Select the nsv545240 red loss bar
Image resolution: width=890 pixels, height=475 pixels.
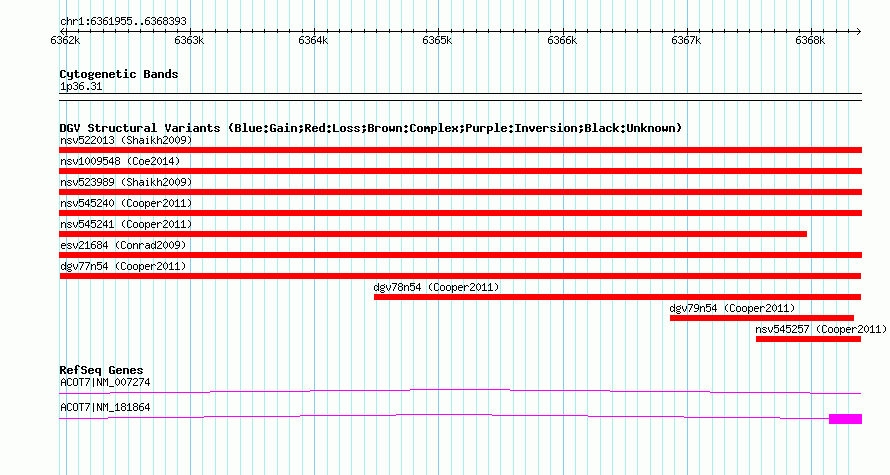pos(460,213)
